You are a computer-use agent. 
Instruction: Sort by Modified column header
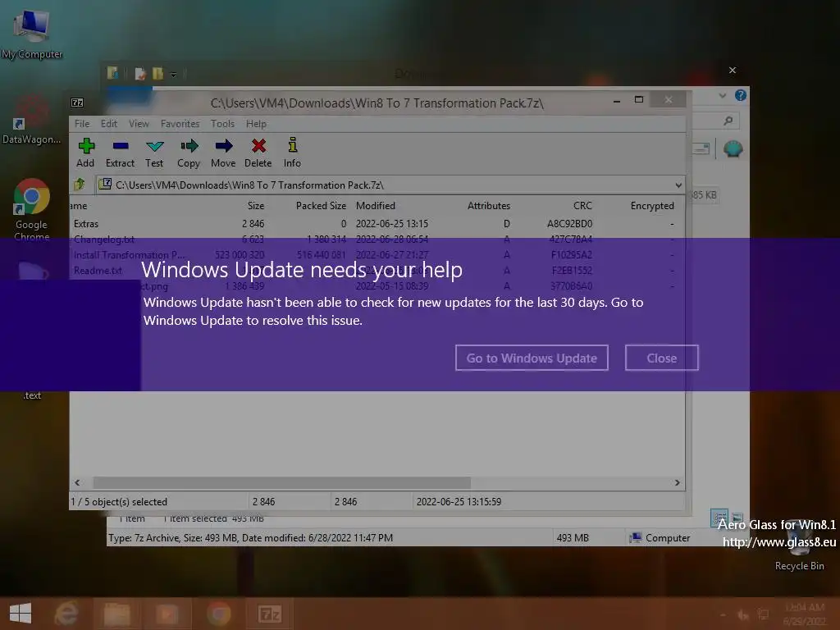(376, 206)
